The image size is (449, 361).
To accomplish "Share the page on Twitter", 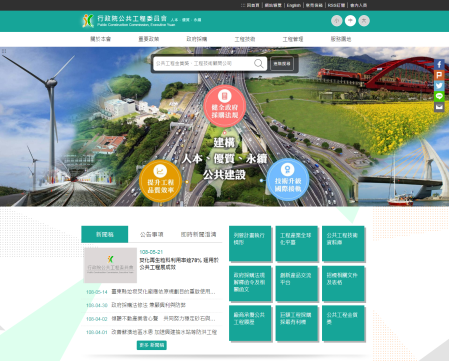I will pos(439,86).
